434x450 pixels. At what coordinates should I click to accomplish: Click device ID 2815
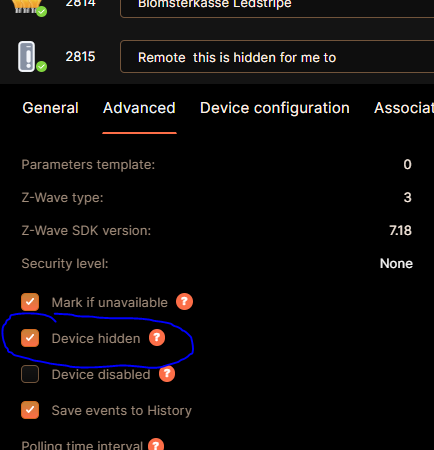coord(80,57)
